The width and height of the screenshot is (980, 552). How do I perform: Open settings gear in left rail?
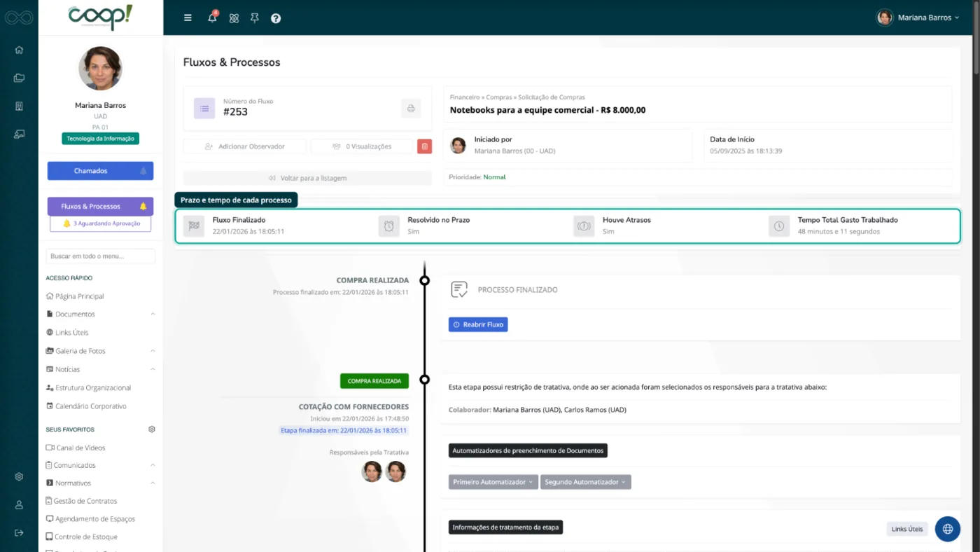(x=19, y=477)
